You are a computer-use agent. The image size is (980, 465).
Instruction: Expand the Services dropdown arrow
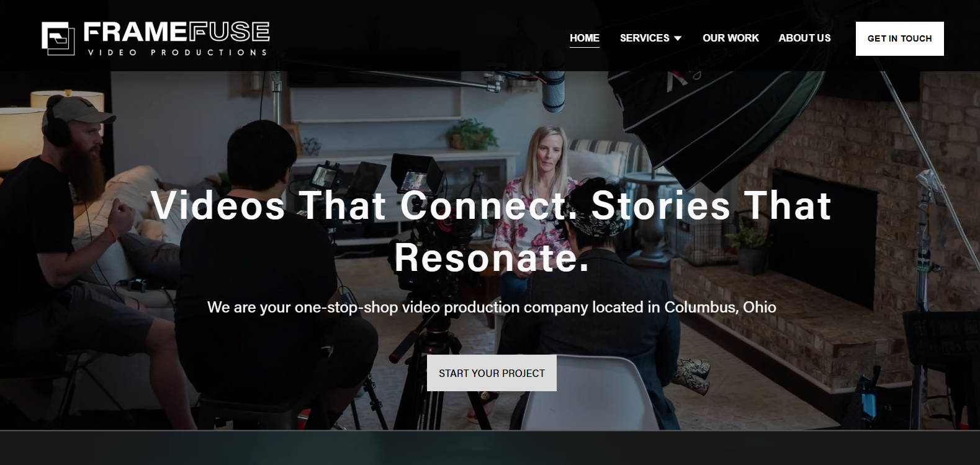tap(678, 38)
